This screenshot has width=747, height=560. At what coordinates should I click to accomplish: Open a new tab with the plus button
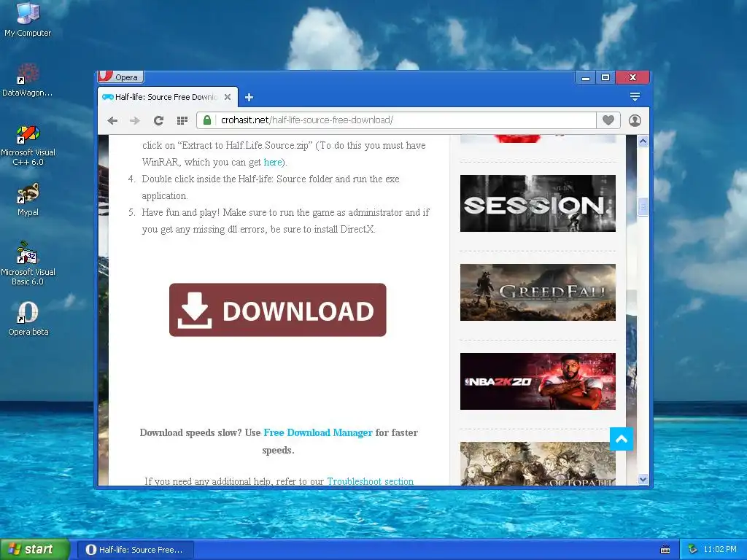coord(249,98)
